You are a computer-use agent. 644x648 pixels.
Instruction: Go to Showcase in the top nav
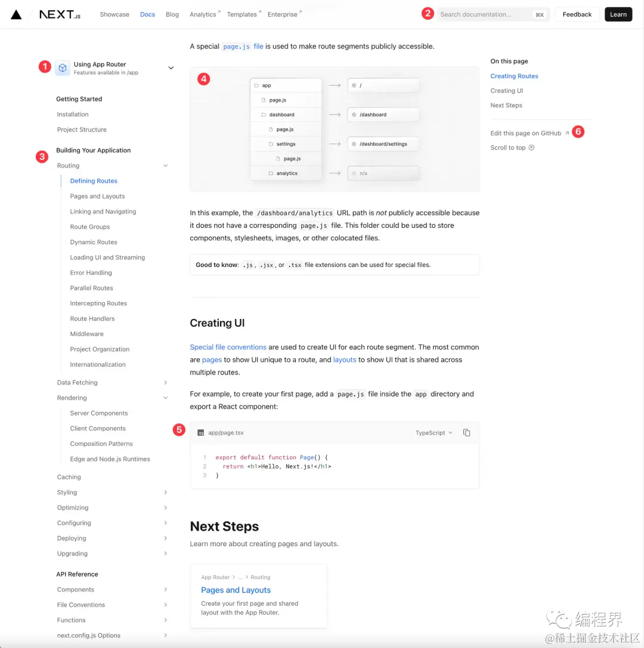point(114,14)
